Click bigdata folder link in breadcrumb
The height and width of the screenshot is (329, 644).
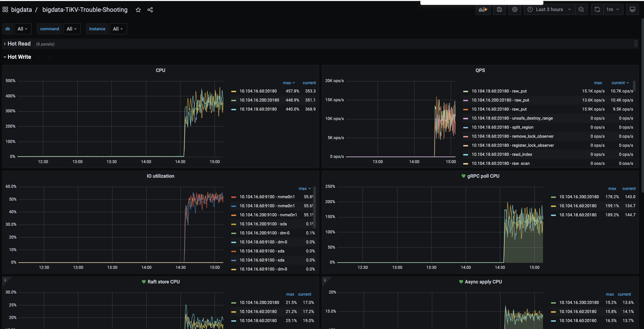tap(21, 10)
